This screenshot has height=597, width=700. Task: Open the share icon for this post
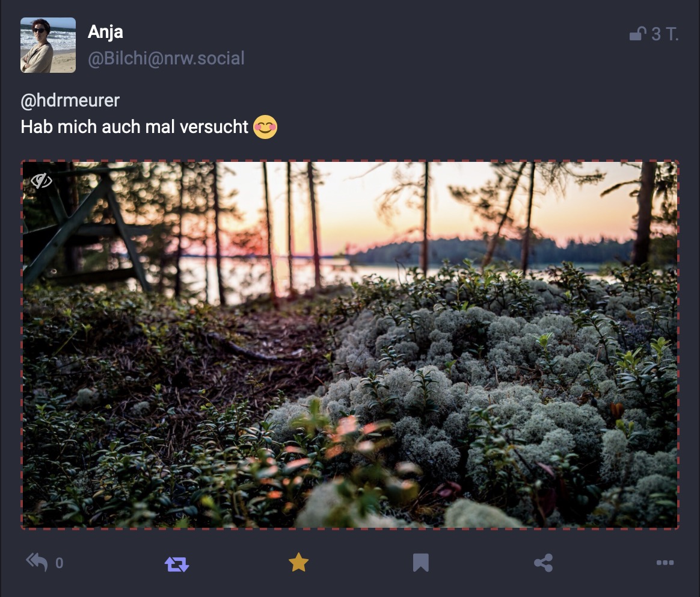543,563
